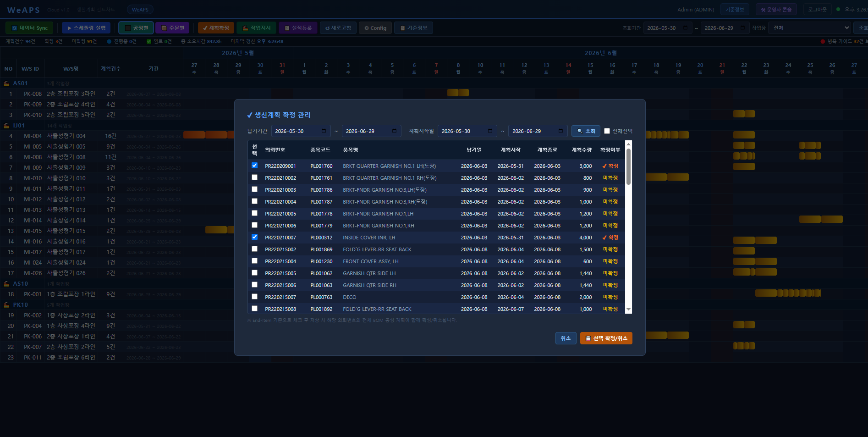Uncheck the PR220209001 row checkbox
The image size is (868, 437).
[254, 166]
